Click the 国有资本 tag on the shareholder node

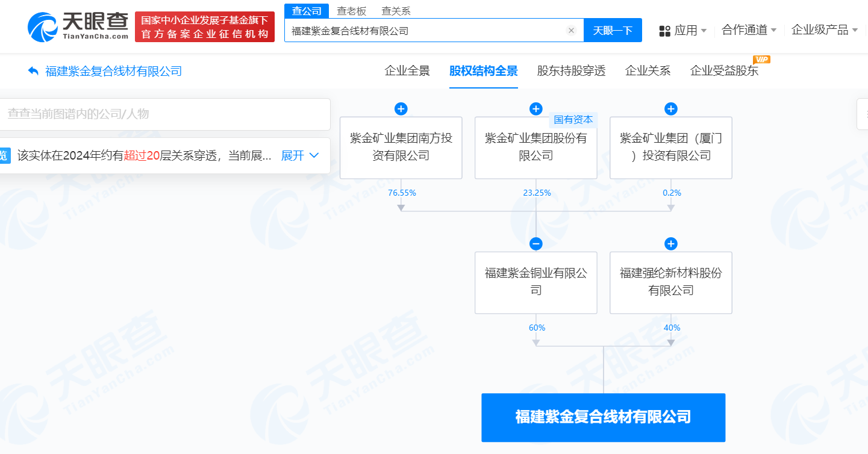click(x=574, y=119)
